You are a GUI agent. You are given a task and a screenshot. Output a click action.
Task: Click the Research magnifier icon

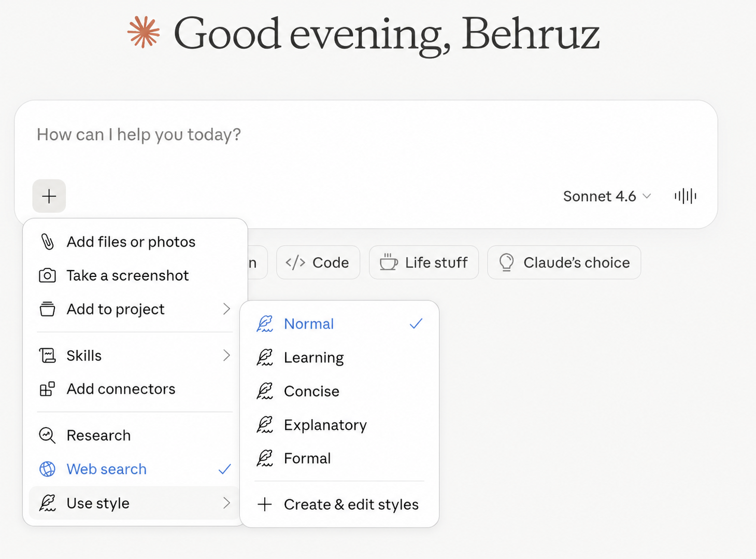coord(47,435)
